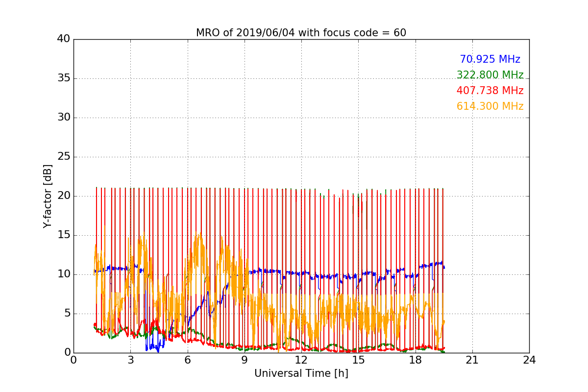
Task: Click the y-axis tick label 10
Action: 63,274
